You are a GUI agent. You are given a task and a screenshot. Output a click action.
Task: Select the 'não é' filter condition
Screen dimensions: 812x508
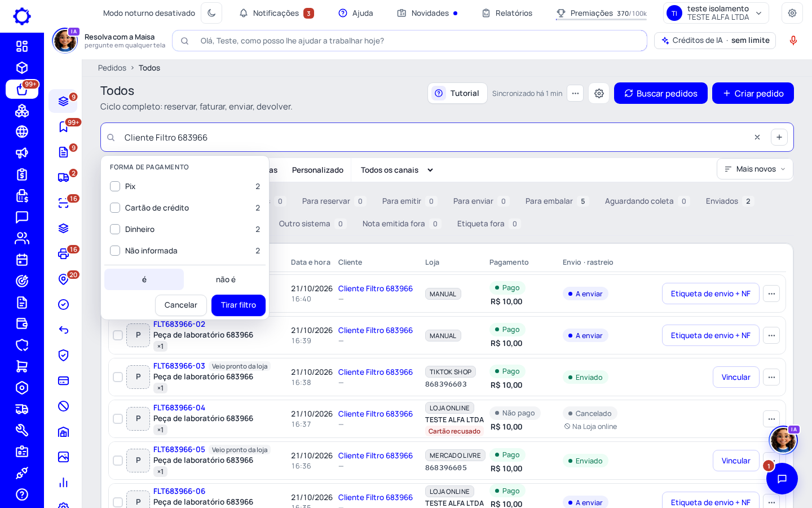[226, 279]
